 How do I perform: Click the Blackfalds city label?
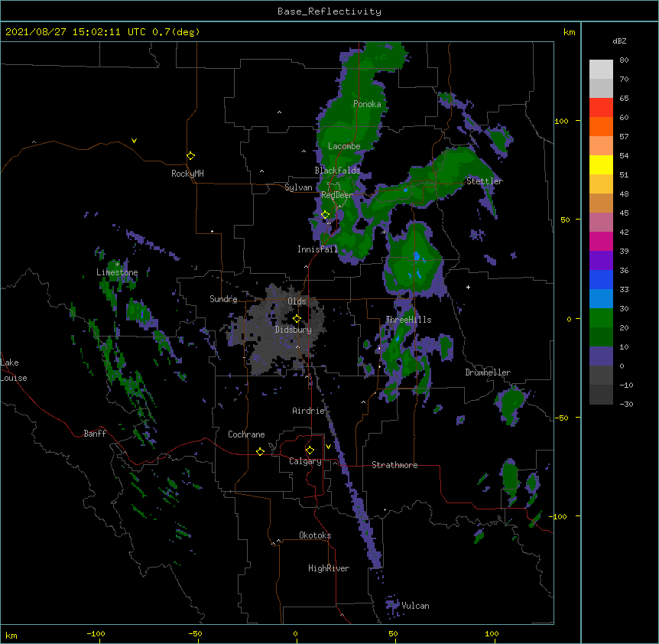click(x=337, y=171)
